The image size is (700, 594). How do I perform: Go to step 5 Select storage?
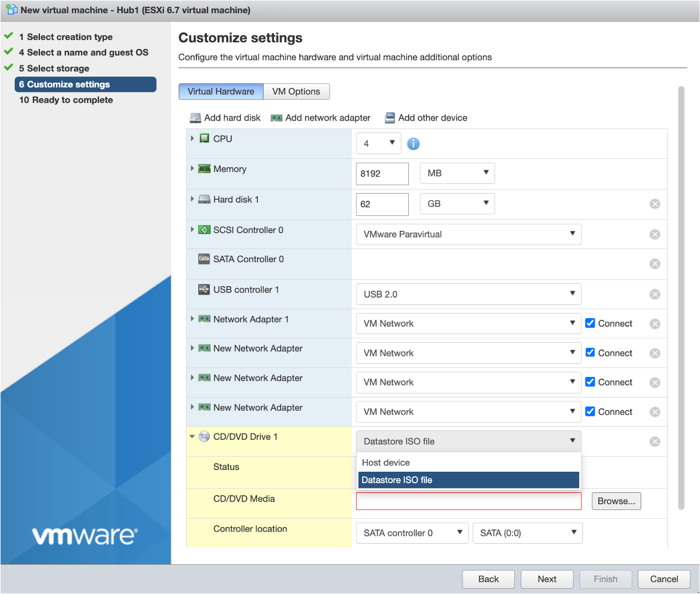(x=54, y=69)
